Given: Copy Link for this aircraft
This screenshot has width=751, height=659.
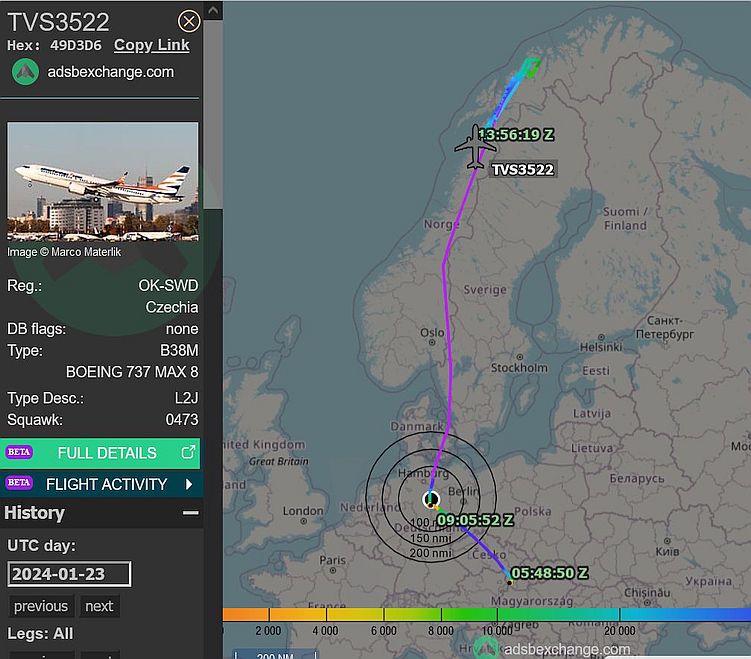Looking at the screenshot, I should pos(152,45).
